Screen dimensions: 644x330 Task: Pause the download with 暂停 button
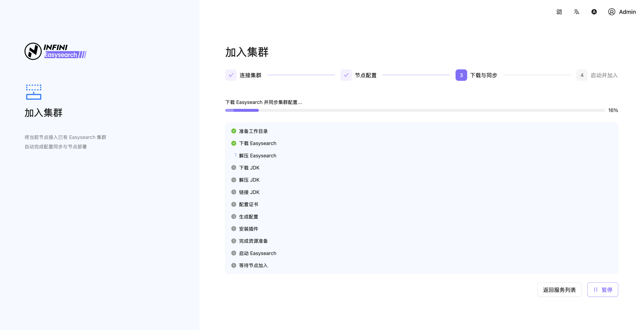(603, 290)
